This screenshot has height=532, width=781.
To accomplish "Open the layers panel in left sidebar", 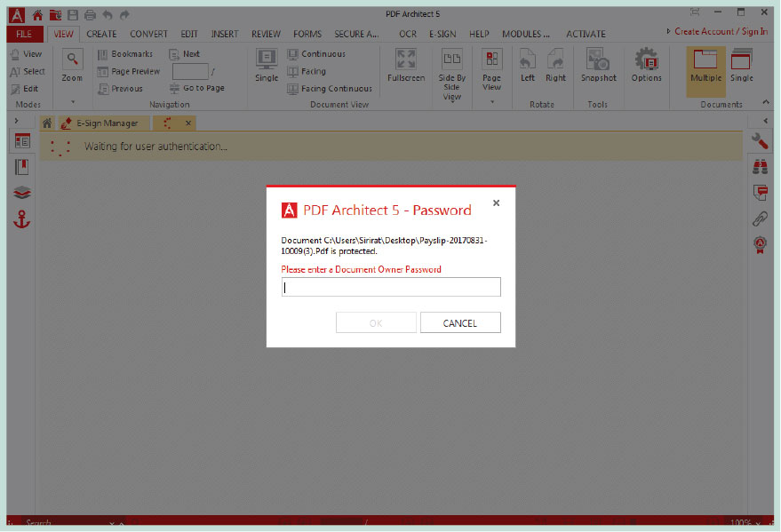I will (22, 193).
